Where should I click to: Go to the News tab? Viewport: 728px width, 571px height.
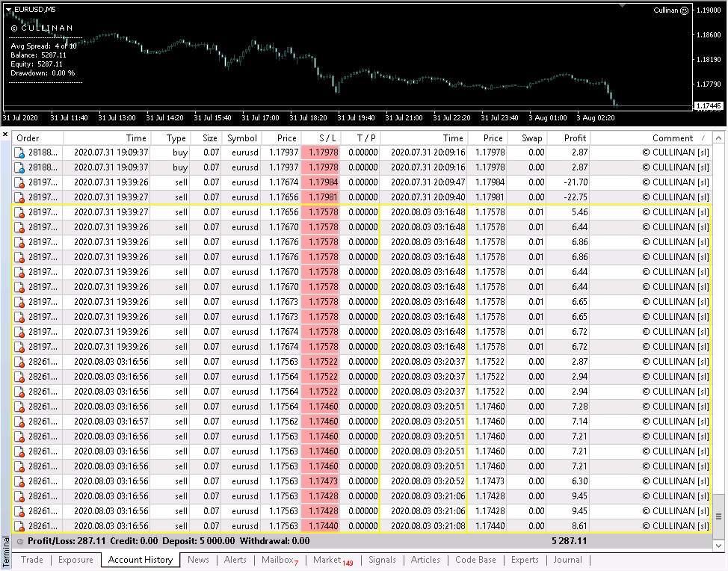[x=198, y=560]
